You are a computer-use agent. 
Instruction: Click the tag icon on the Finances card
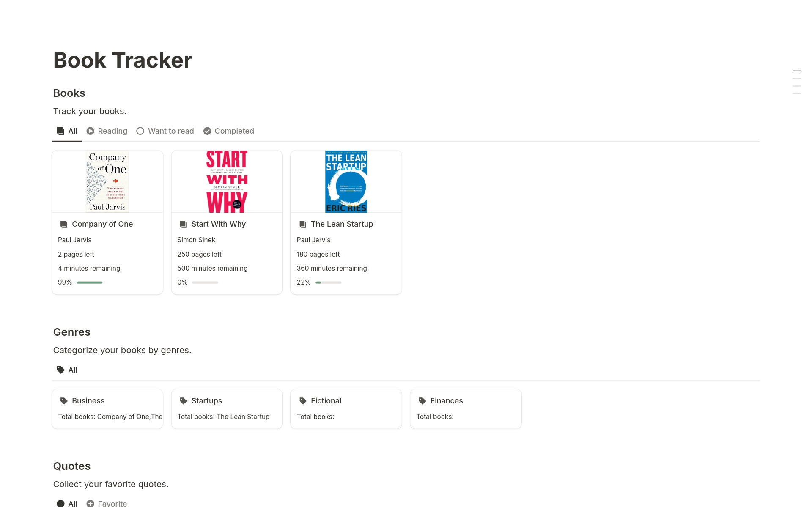(x=422, y=401)
